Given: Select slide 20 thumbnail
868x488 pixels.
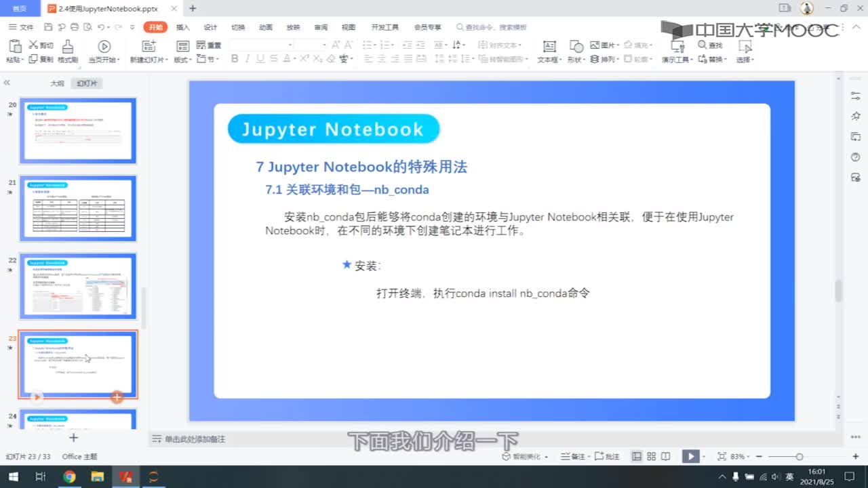Looking at the screenshot, I should point(78,131).
